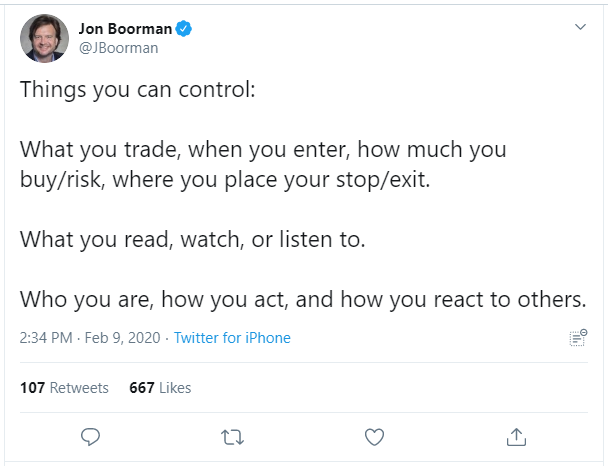Click the "What you read, watch" sentence

point(192,239)
